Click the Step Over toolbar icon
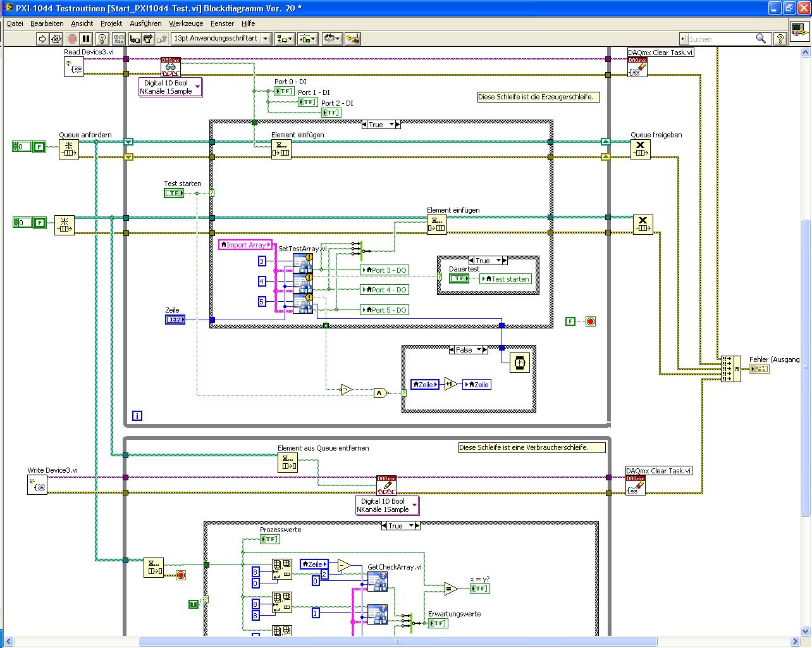 (148, 39)
